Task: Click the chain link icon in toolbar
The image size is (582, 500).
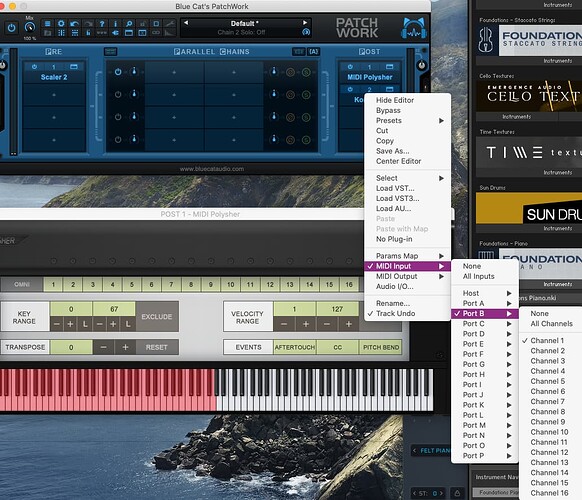Action: click(156, 33)
